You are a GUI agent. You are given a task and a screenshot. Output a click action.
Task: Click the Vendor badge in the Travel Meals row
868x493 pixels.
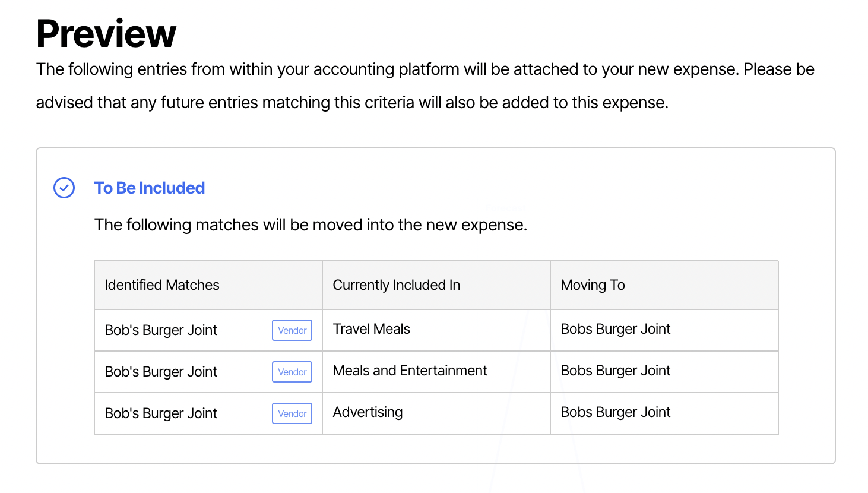coord(292,330)
